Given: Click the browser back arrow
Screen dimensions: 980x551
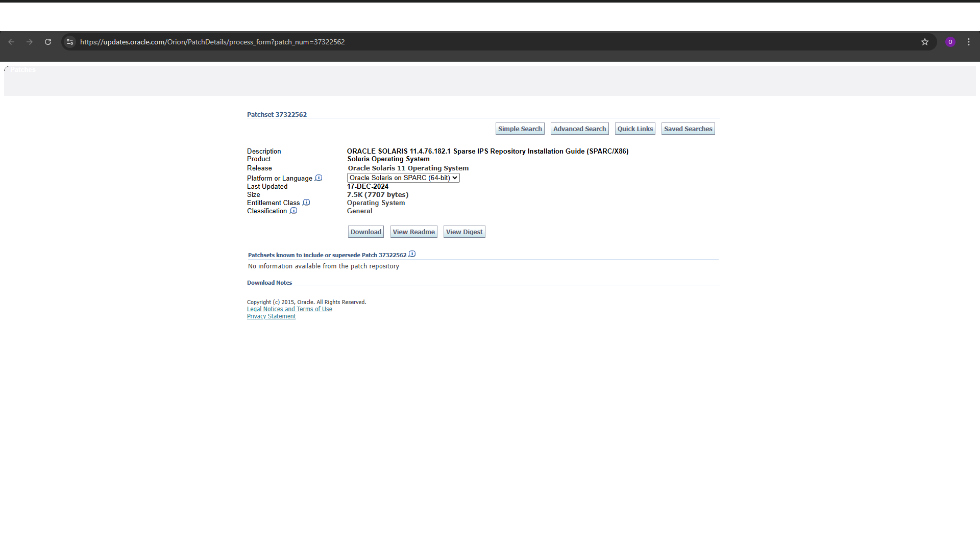Looking at the screenshot, I should click(x=11, y=42).
